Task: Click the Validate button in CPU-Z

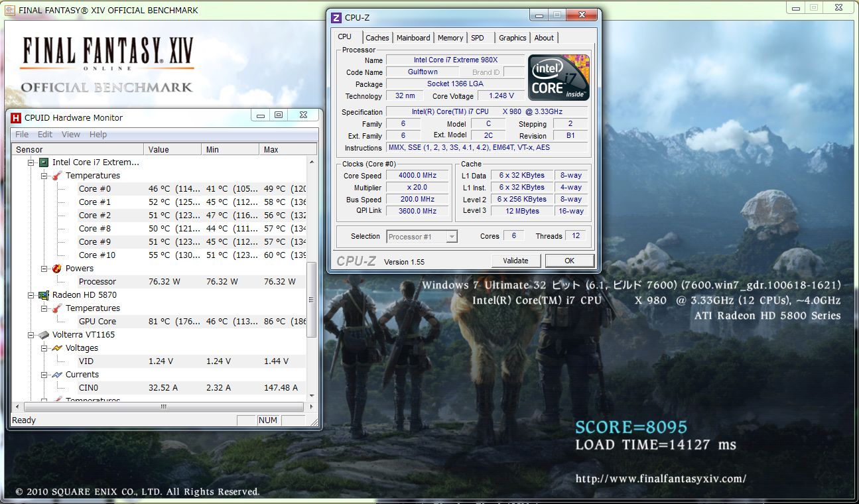Action: (x=515, y=261)
